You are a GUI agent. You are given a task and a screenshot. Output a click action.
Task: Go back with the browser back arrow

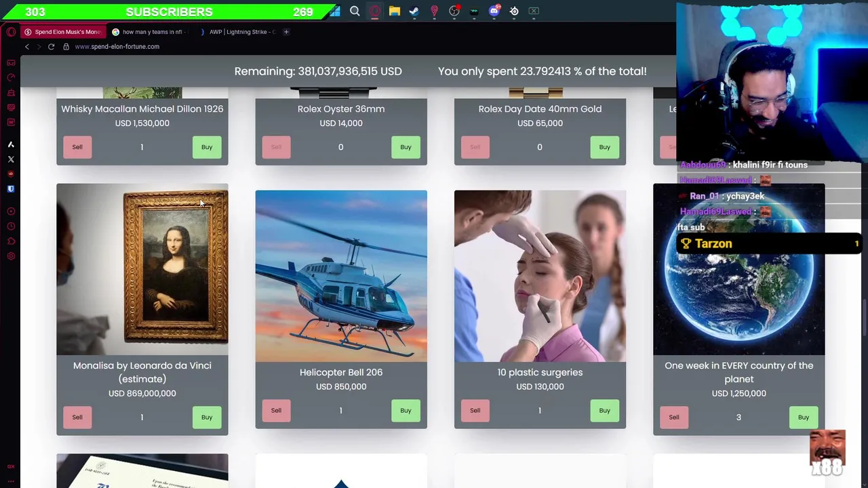pos(27,47)
